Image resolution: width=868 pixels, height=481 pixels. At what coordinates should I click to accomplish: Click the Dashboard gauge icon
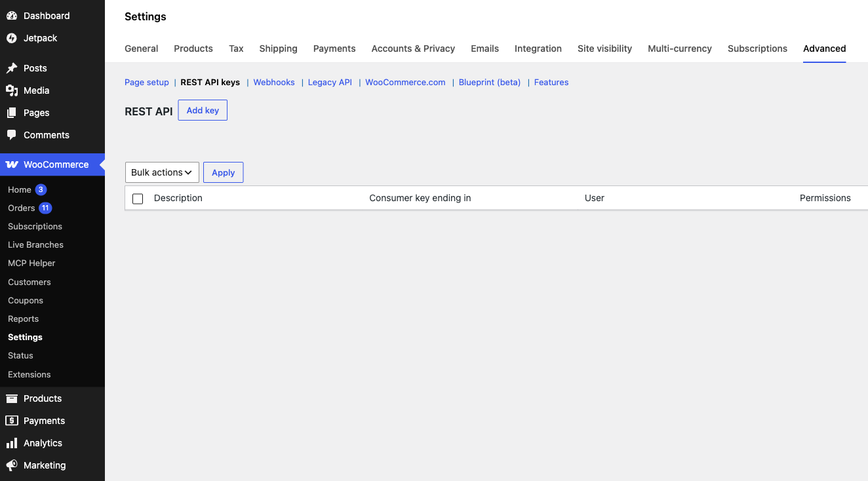[12, 16]
